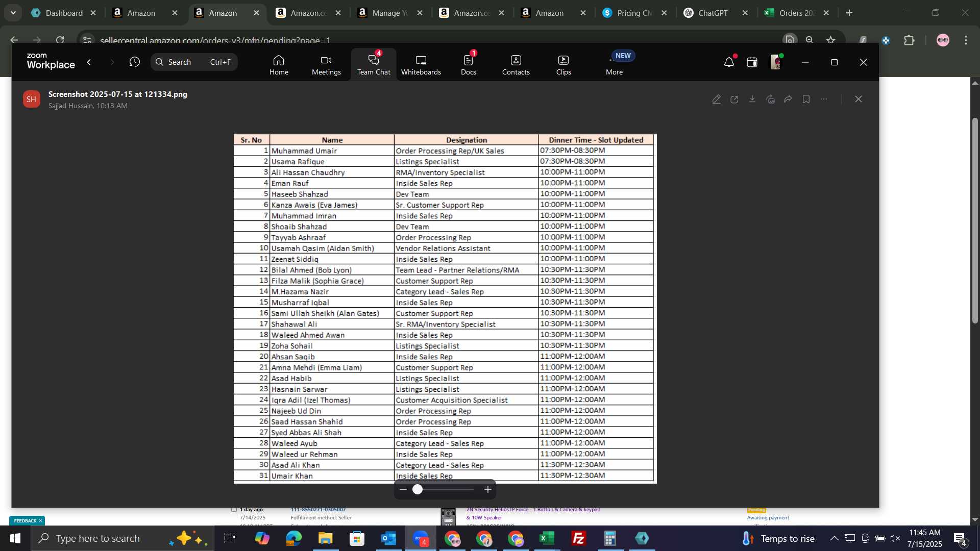Reload the Seller Central page
Image resolution: width=980 pixels, height=551 pixels.
coord(60,40)
